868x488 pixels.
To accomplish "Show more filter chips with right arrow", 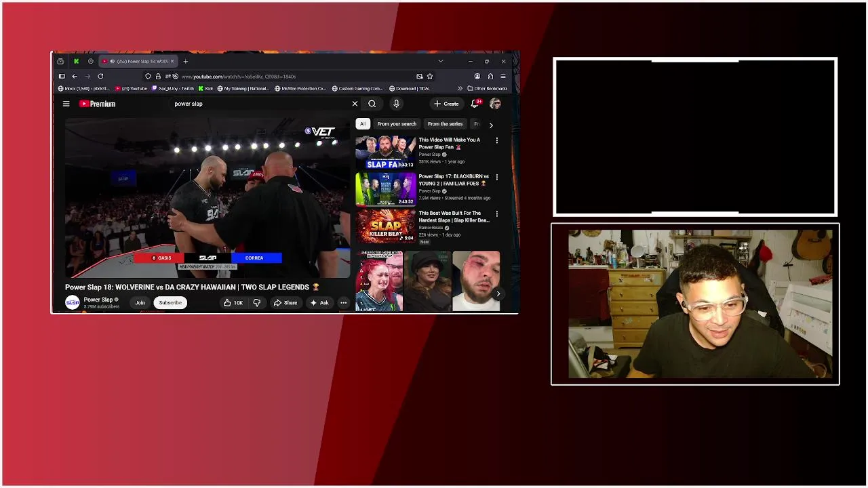I will tap(491, 125).
